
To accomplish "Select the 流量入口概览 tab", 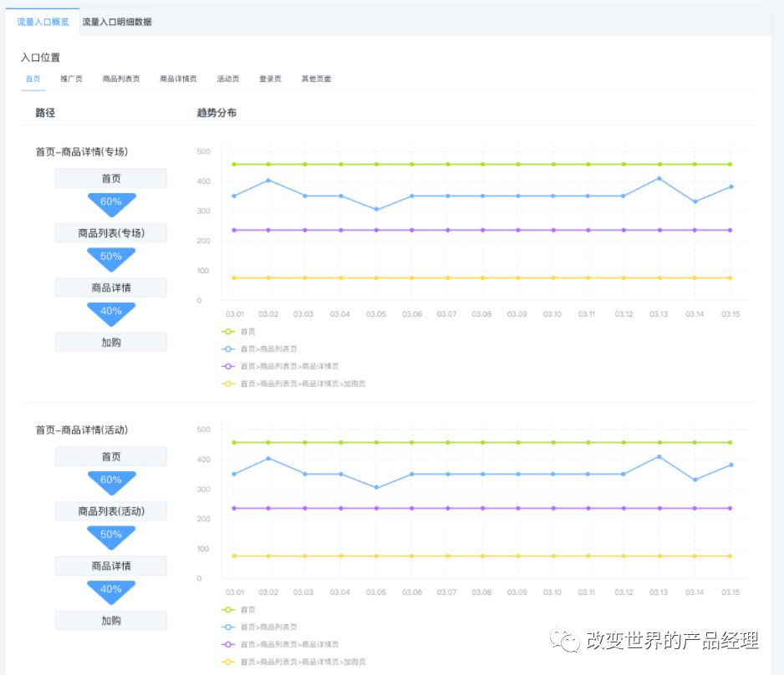I will coord(43,22).
